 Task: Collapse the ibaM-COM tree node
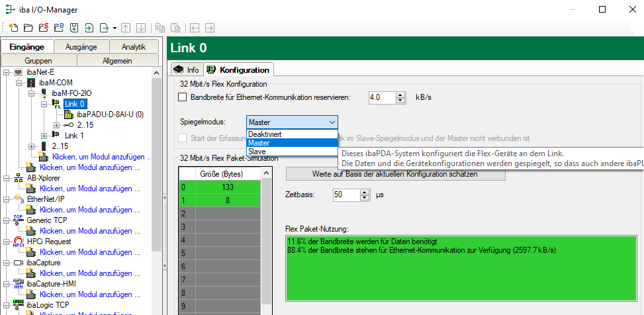click(19, 83)
